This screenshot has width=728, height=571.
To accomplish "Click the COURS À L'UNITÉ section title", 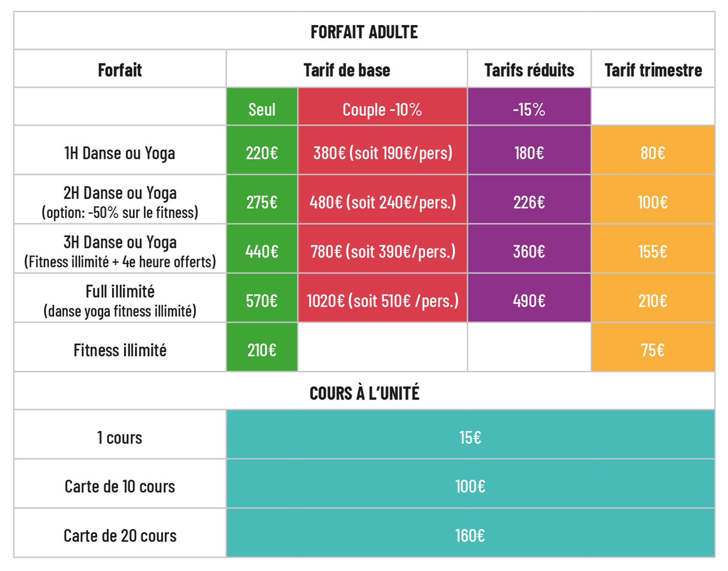I will pos(364,393).
